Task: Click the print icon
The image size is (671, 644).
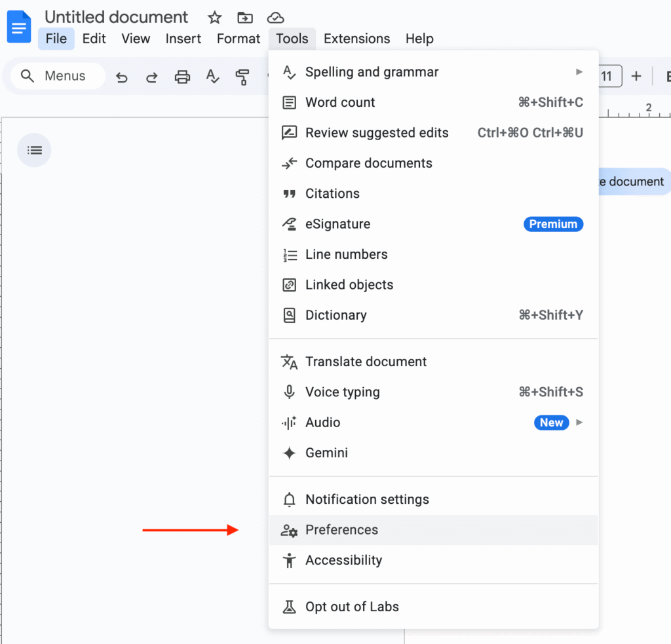Action: tap(182, 77)
